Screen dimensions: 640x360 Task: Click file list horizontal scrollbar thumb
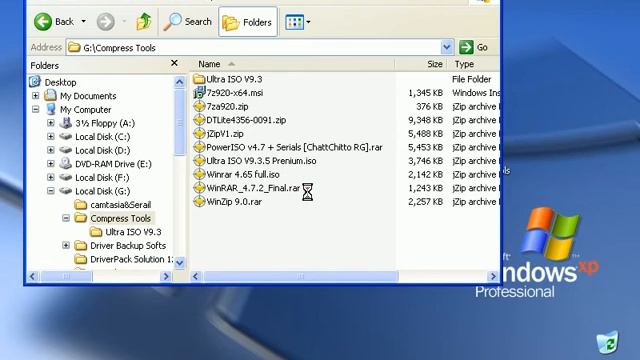[x=301, y=276]
